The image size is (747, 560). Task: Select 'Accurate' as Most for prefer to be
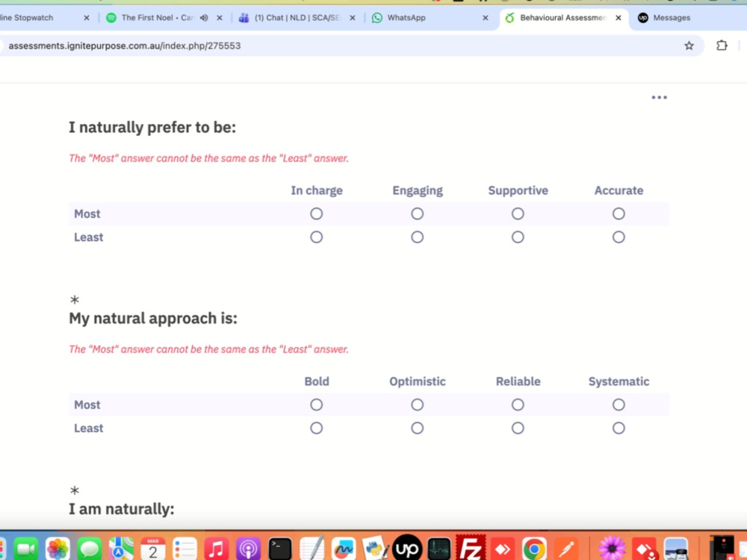(x=619, y=214)
